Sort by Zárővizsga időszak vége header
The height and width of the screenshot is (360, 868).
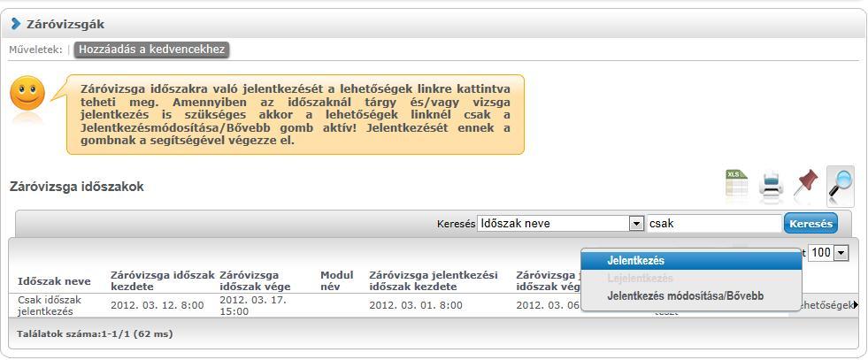[255, 281]
